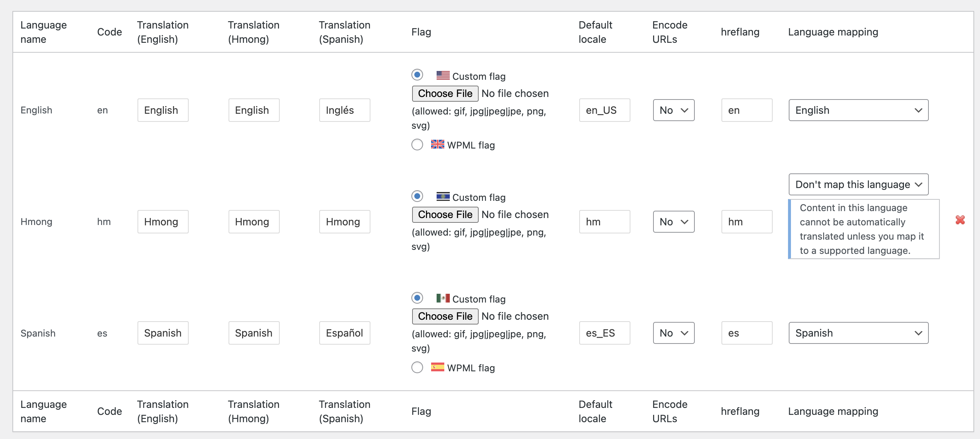
Task: Select Custom flag radio for Hmong
Action: (417, 196)
